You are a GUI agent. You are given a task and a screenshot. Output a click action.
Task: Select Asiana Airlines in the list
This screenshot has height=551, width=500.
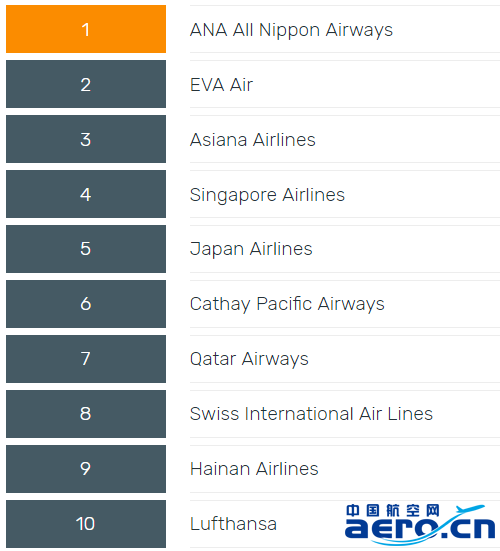point(253,140)
